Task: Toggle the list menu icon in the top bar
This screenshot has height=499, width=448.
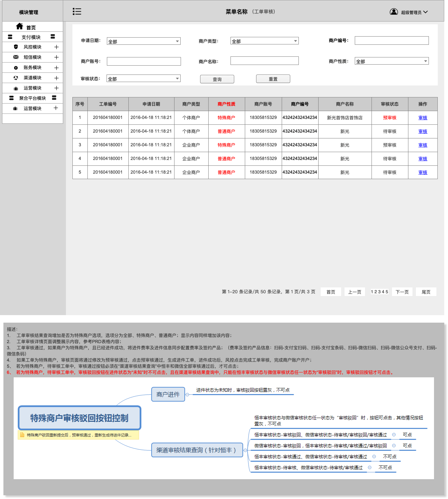Action: pyautogui.click(x=77, y=12)
